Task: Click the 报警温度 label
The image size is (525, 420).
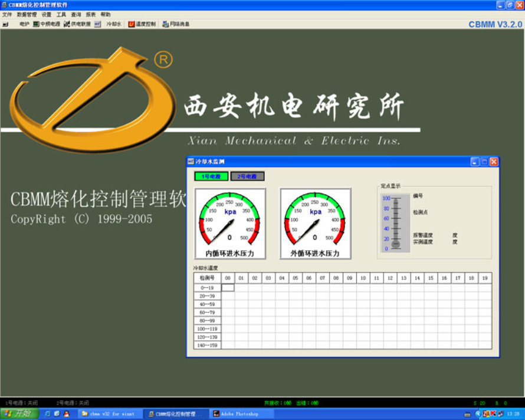Action: [423, 235]
